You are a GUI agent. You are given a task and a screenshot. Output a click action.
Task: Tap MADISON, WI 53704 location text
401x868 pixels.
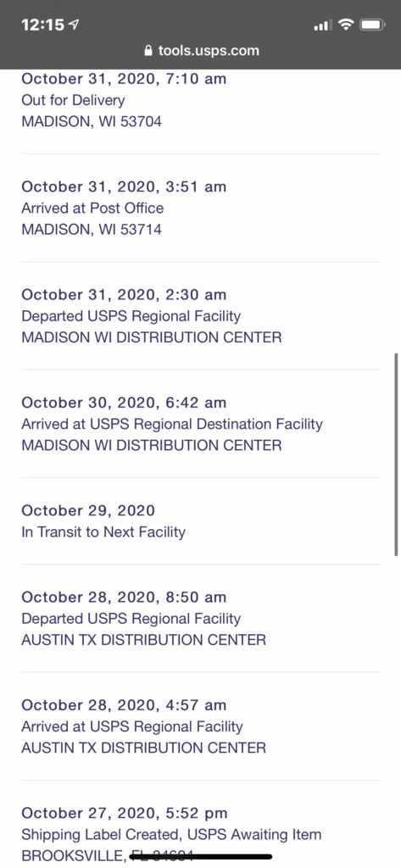point(92,121)
